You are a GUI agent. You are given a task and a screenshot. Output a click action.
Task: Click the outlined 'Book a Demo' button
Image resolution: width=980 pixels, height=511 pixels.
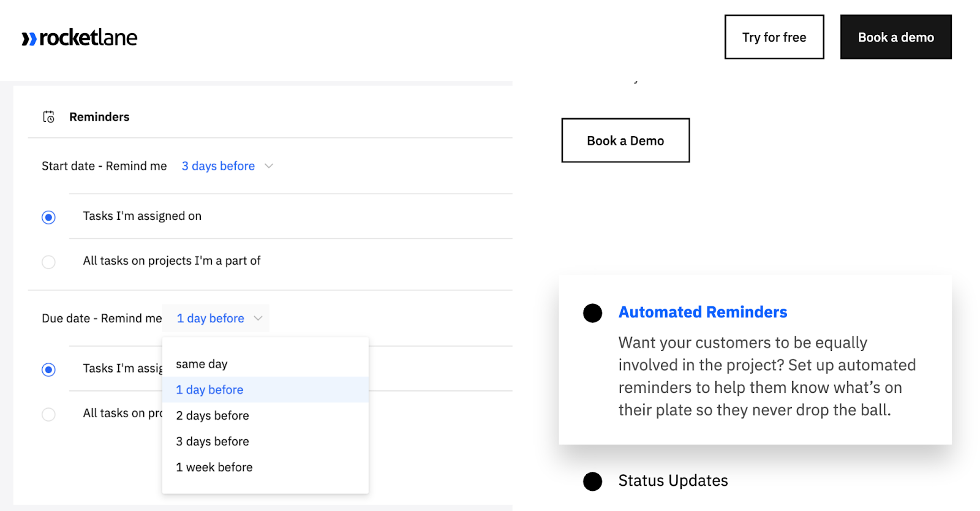coord(625,140)
